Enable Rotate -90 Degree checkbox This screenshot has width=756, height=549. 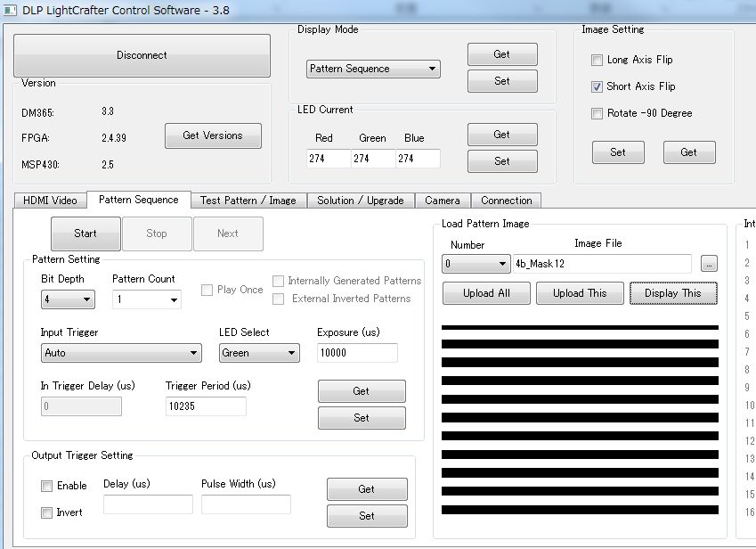pos(597,113)
